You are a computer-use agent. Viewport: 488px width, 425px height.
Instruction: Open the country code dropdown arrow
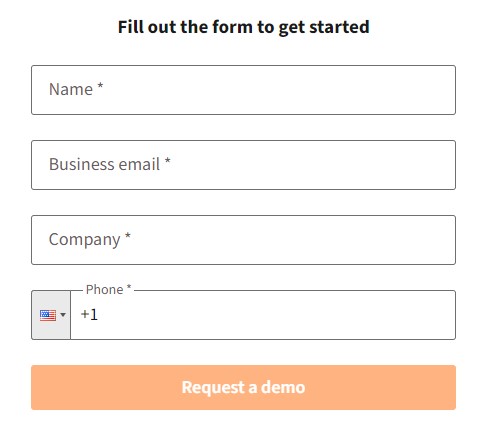click(63, 315)
